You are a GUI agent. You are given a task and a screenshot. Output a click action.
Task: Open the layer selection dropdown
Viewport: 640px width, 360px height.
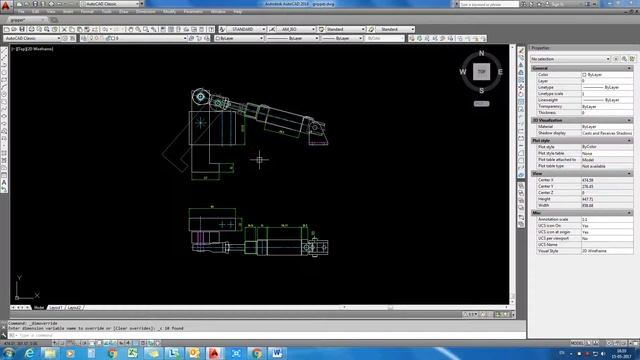133,38
